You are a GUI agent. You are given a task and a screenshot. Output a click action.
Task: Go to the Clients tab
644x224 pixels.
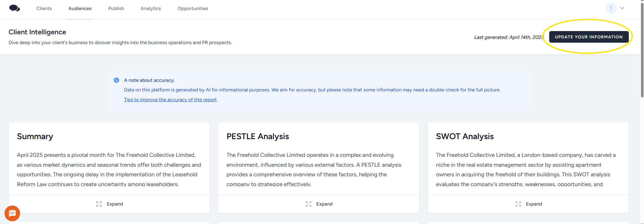pyautogui.click(x=44, y=9)
